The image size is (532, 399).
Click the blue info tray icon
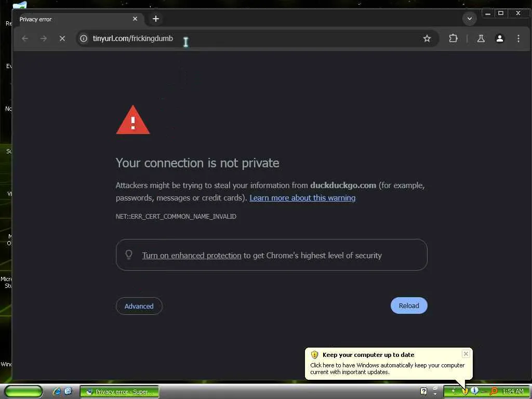(x=474, y=391)
